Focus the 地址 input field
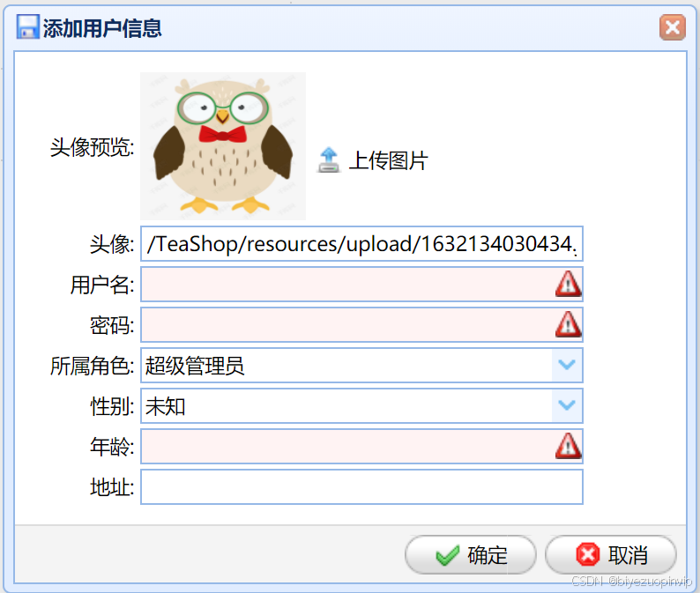 pyautogui.click(x=361, y=486)
